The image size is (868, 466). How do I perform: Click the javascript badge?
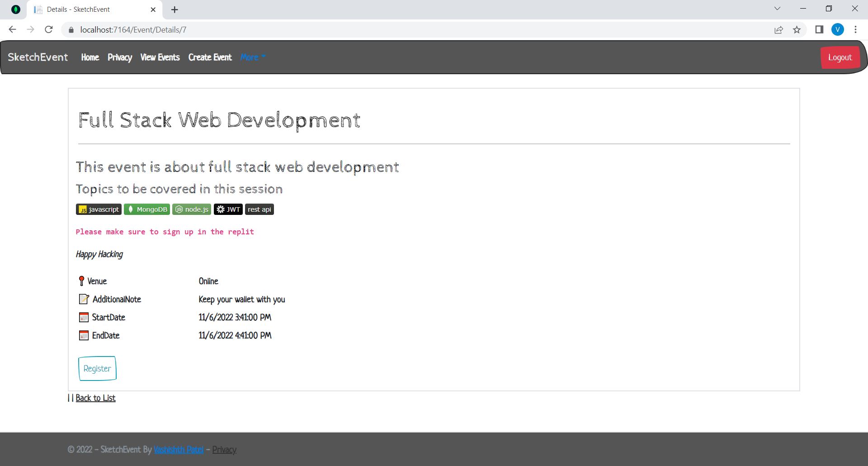(99, 209)
